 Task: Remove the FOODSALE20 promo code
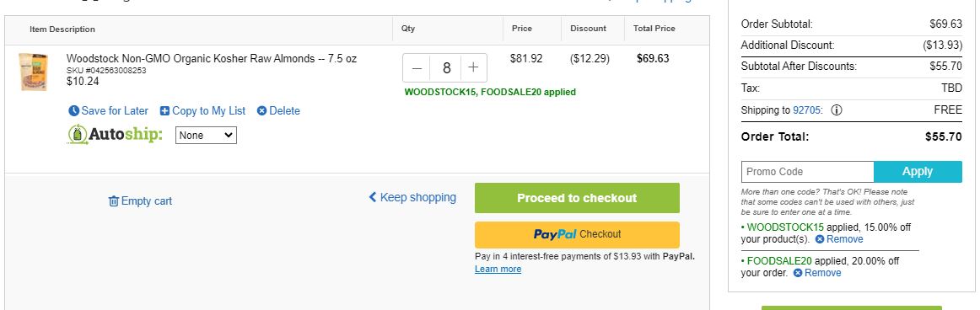817,273
